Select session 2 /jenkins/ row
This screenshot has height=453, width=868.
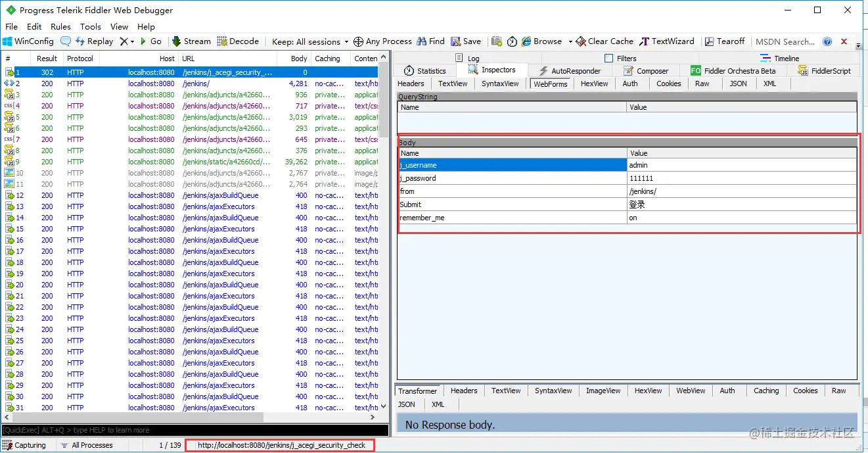191,83
